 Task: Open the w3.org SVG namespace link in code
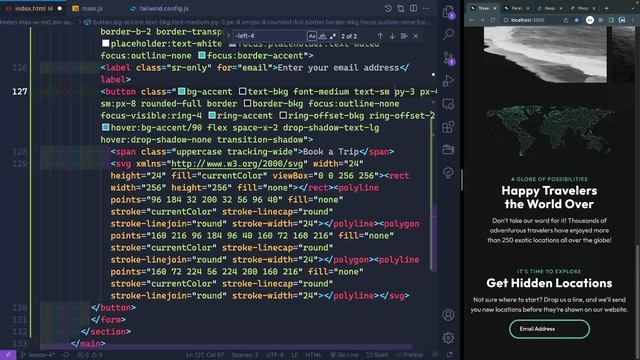(x=237, y=164)
